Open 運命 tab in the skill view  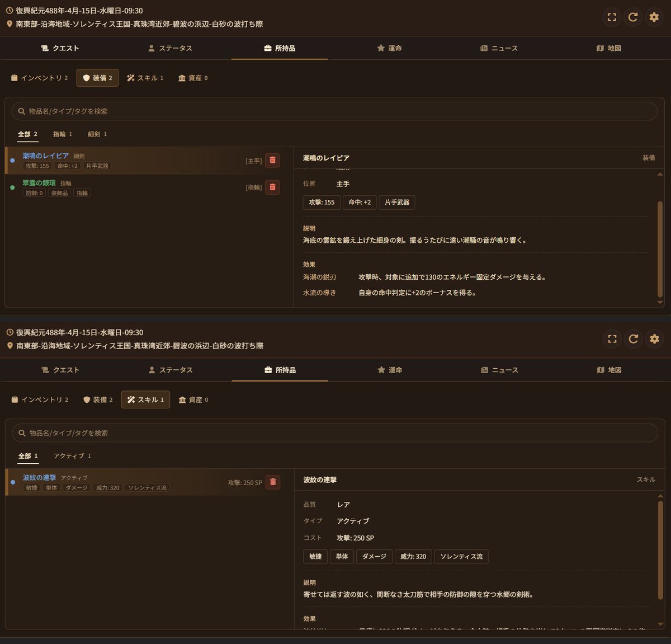[x=390, y=370]
